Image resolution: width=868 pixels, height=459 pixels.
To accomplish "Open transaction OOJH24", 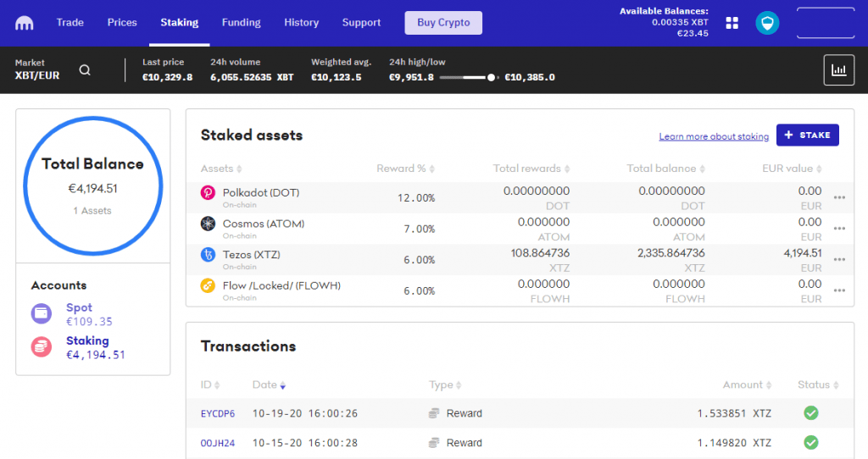I will click(x=218, y=443).
